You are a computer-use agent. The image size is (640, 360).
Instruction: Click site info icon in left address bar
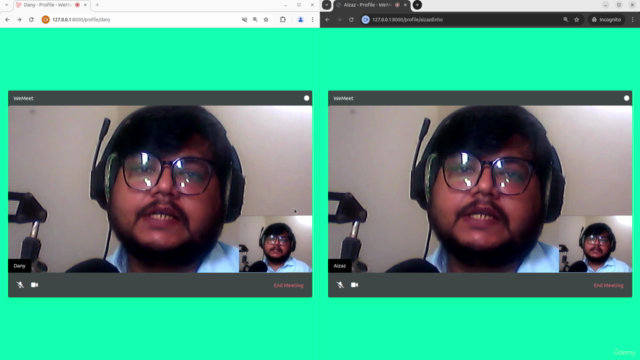coord(45,20)
